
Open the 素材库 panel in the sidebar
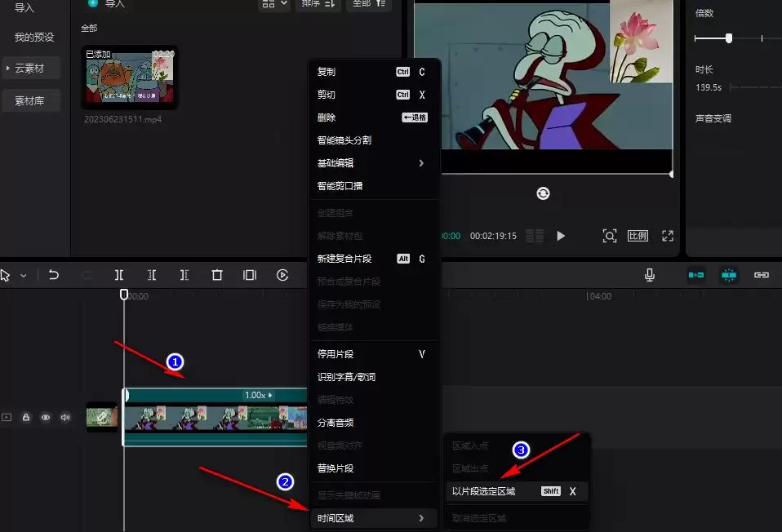click(30, 100)
